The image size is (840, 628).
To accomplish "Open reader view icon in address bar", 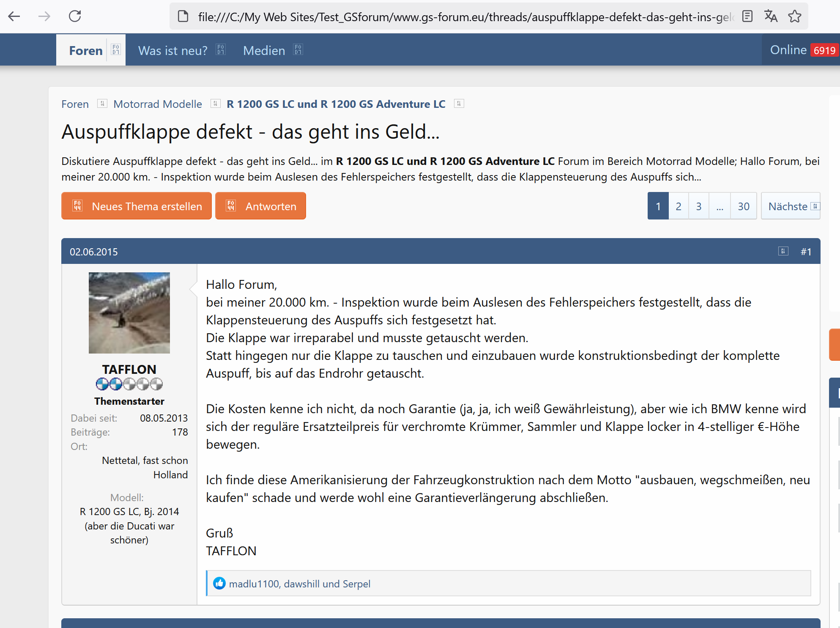I will (x=747, y=16).
